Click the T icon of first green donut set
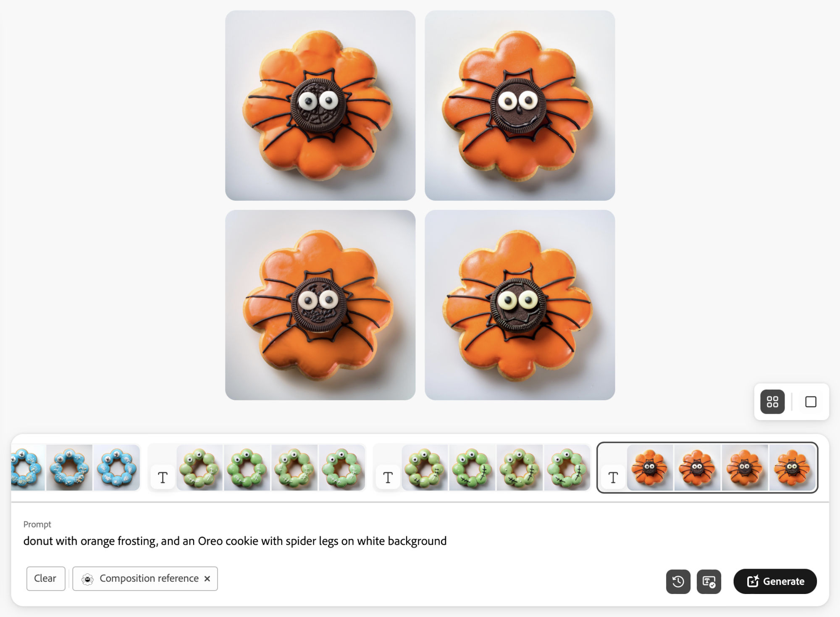Screen dimensions: 840x617 (x=163, y=478)
